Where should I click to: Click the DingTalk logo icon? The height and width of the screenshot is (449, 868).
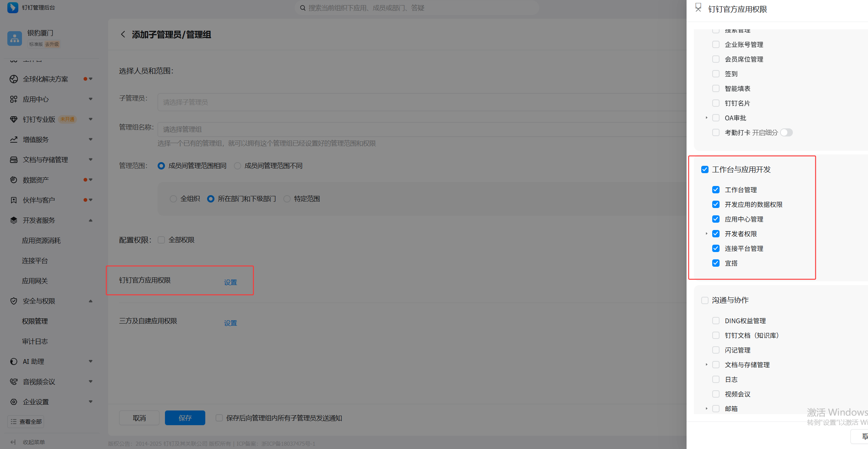(12, 8)
